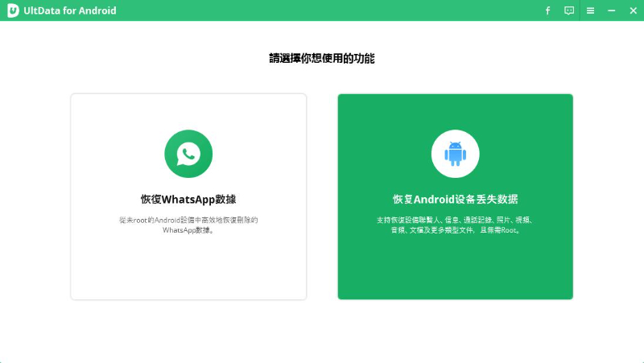Click the Android recovery description mentioning Root
644x363 pixels.
pyautogui.click(x=455, y=225)
